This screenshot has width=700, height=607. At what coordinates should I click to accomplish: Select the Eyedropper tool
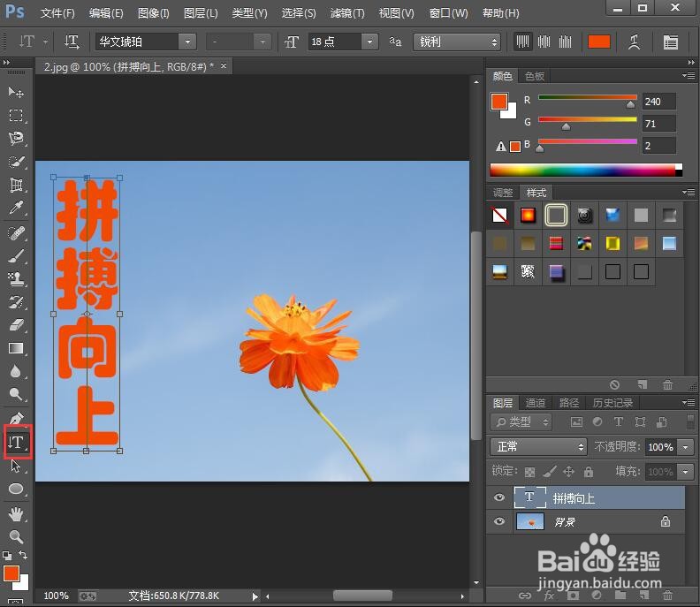tap(16, 208)
